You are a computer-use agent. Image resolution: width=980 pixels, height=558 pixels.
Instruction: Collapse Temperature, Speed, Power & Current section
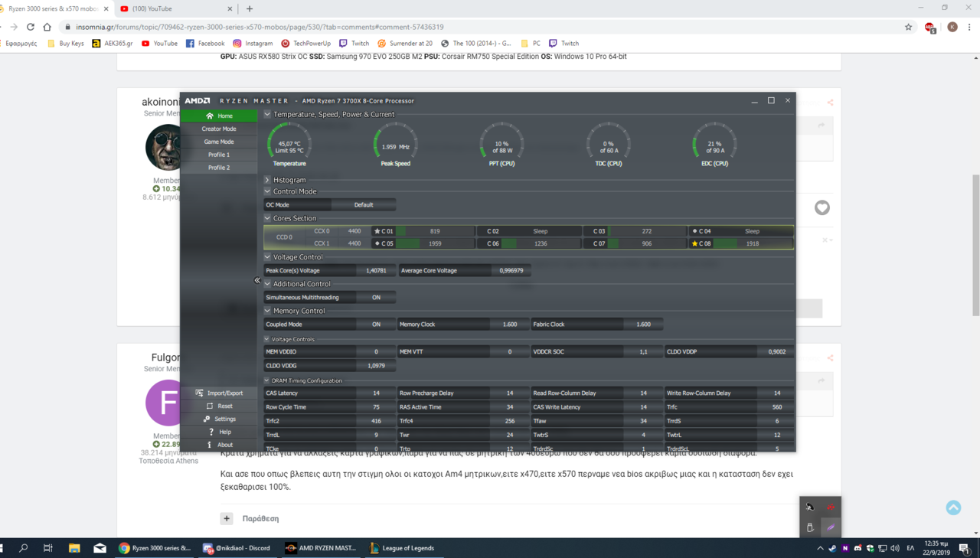pos(267,114)
